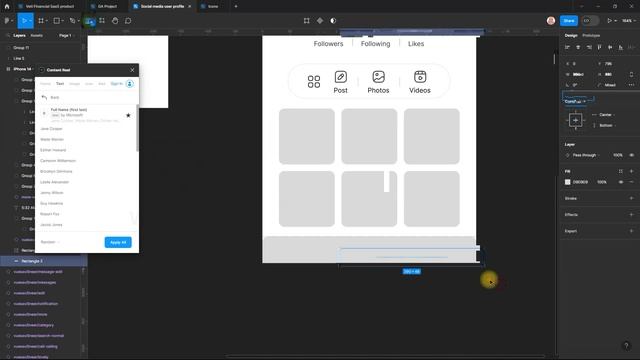
Task: Switch to the Assets tab
Action: point(36,36)
